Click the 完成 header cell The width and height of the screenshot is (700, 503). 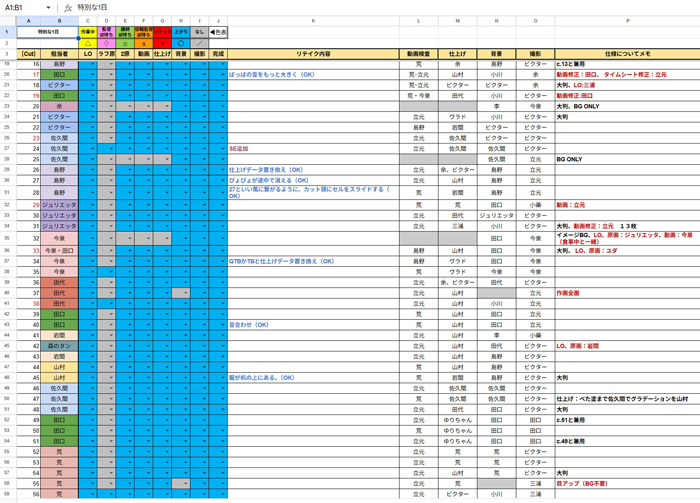pos(218,54)
